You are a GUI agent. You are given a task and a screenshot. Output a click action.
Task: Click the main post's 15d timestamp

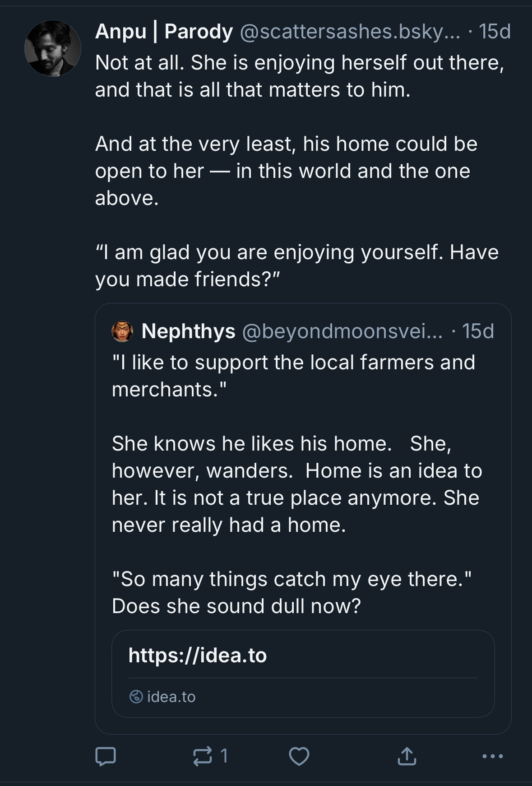coord(495,32)
